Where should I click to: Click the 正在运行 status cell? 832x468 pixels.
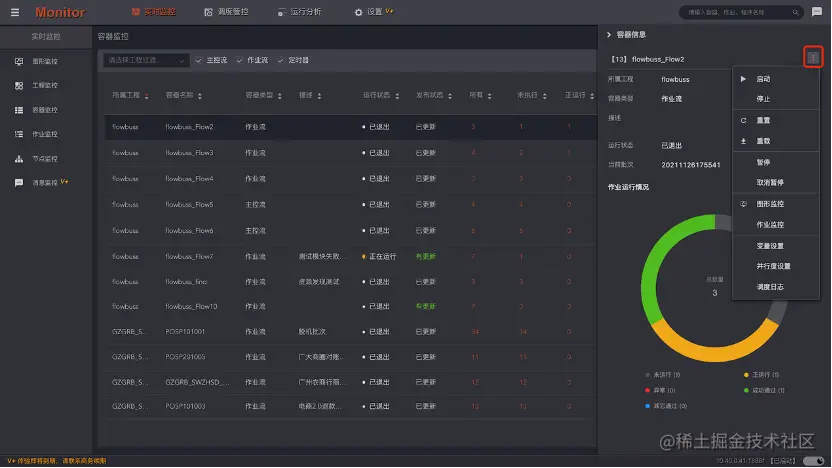coord(379,257)
